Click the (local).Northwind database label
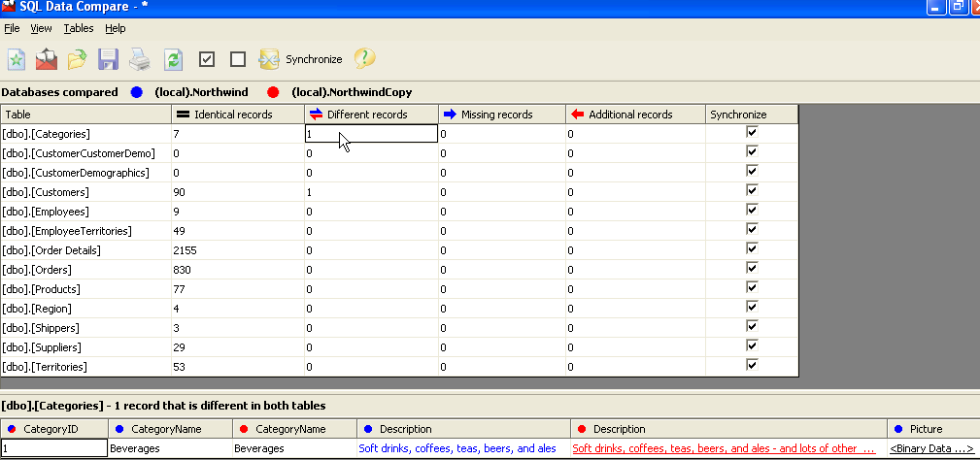This screenshot has height=460, width=980. [x=201, y=92]
